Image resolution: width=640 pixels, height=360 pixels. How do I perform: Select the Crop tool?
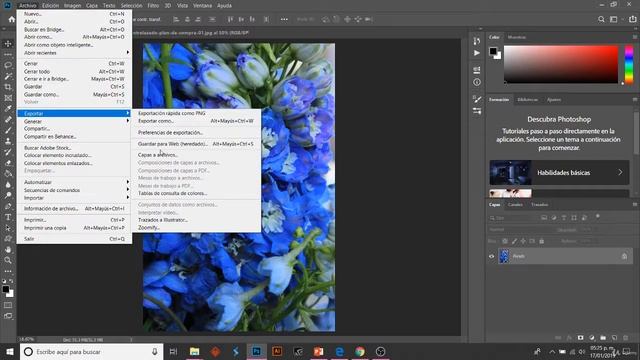[x=8, y=87]
